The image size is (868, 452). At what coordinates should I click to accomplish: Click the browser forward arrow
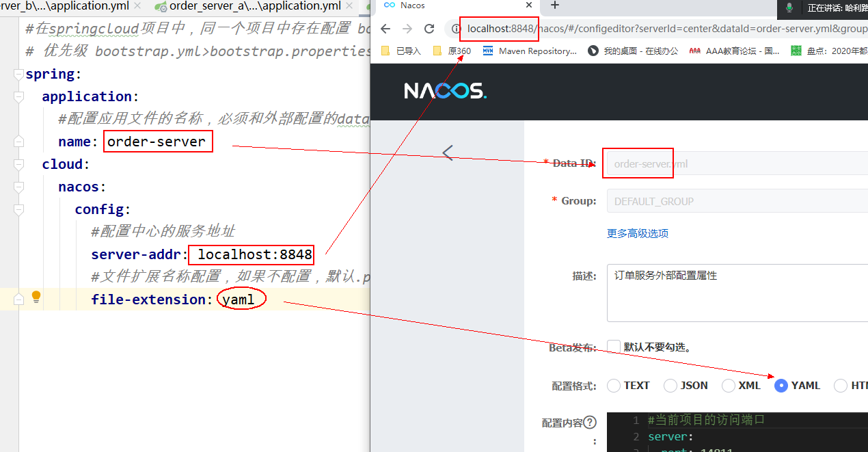click(407, 29)
